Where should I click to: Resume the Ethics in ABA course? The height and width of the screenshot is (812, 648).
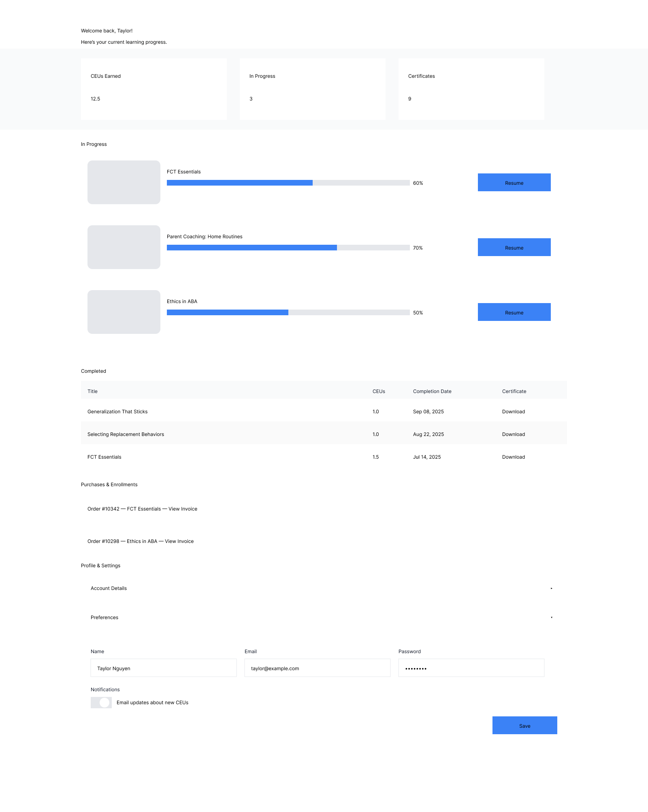pos(514,312)
